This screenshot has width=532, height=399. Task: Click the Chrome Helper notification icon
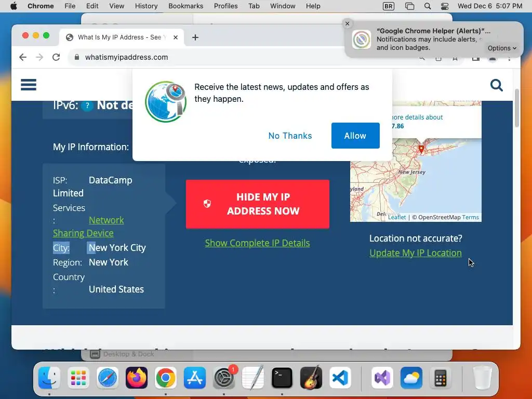(x=362, y=39)
